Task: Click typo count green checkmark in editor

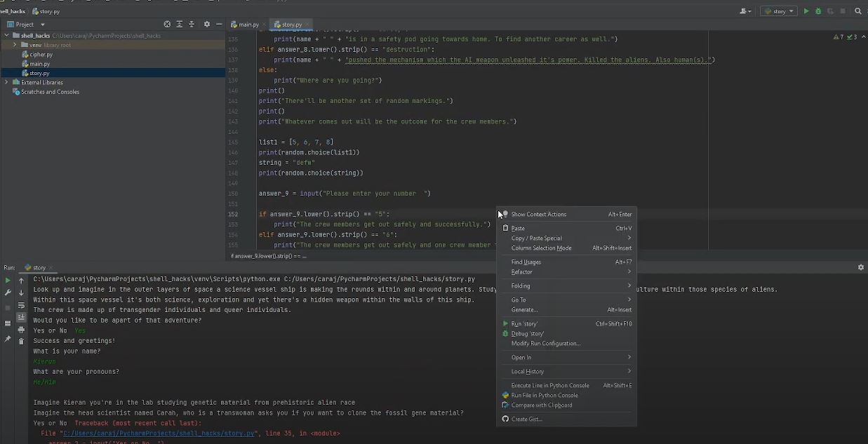Action: (853, 36)
